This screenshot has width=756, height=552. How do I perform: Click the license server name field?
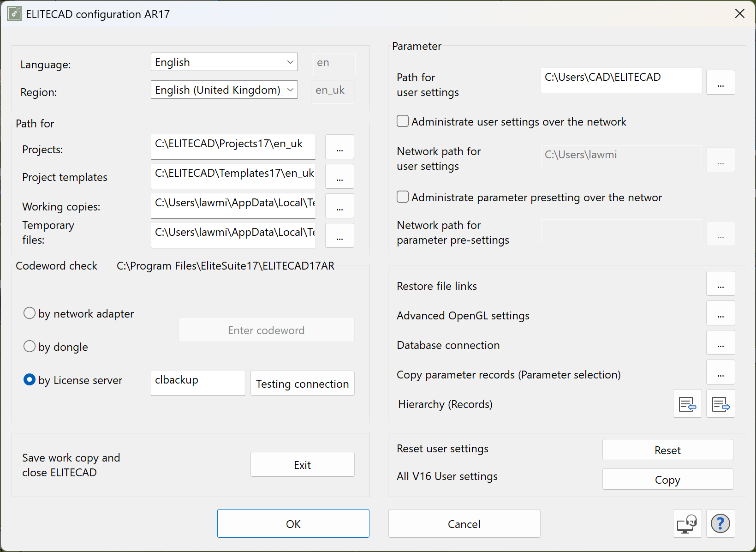click(197, 383)
